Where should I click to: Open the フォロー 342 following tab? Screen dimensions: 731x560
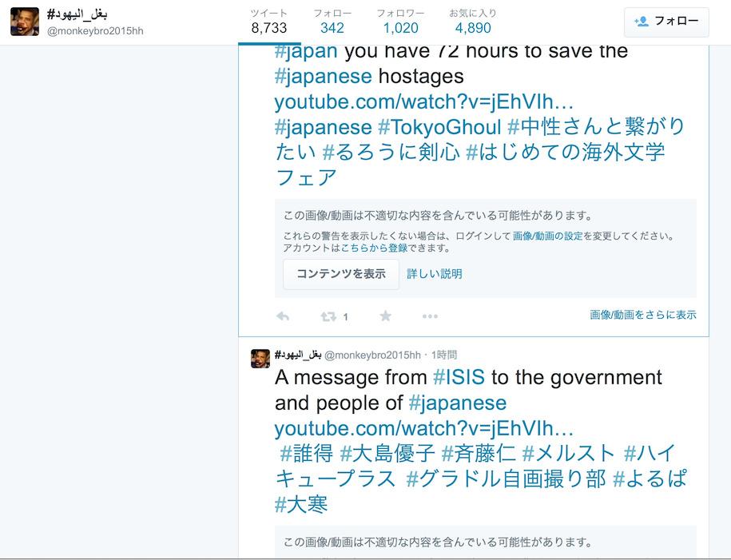click(332, 22)
